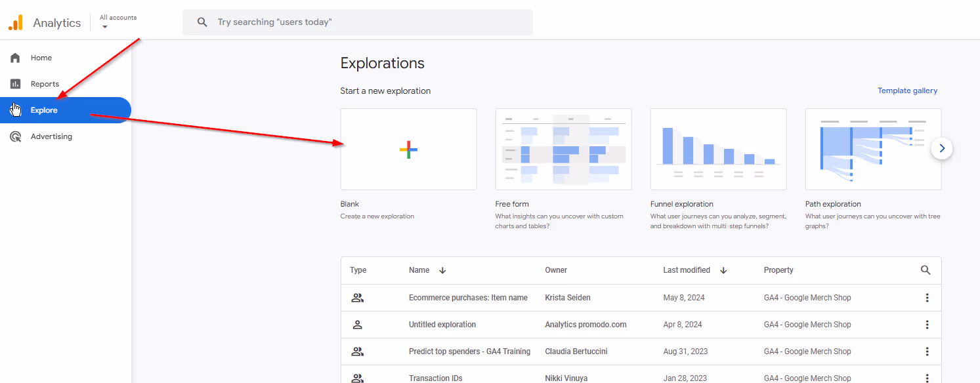Click owner "Claudia Bertuccini"

(576, 352)
